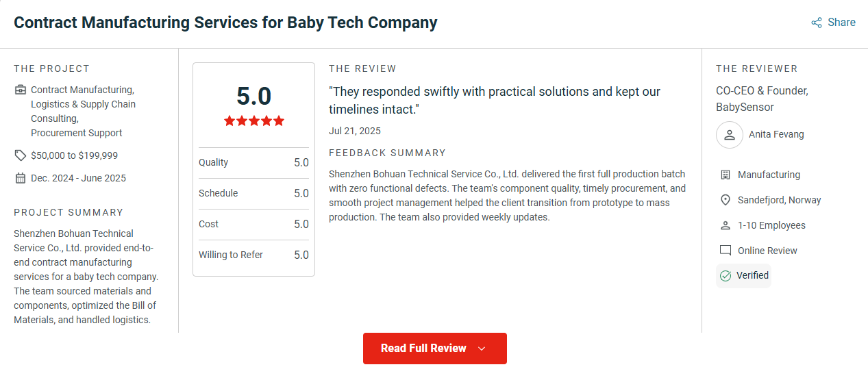Click the page title heading
This screenshot has height=367, width=868.
[x=225, y=23]
